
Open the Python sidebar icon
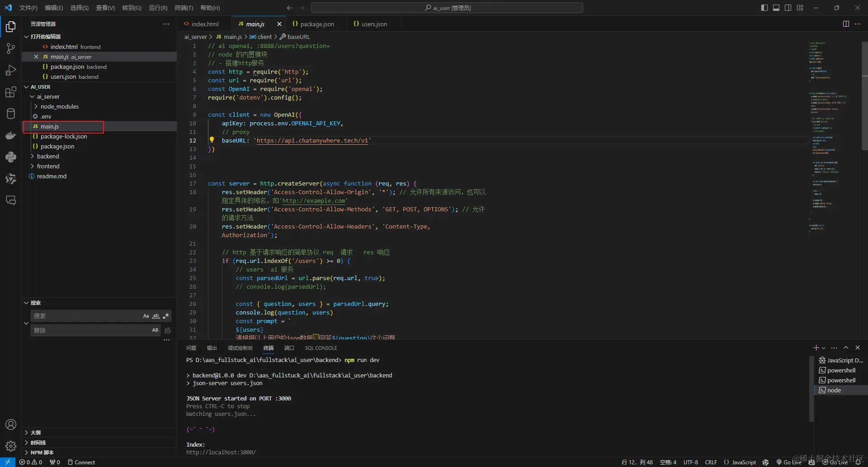click(x=11, y=157)
